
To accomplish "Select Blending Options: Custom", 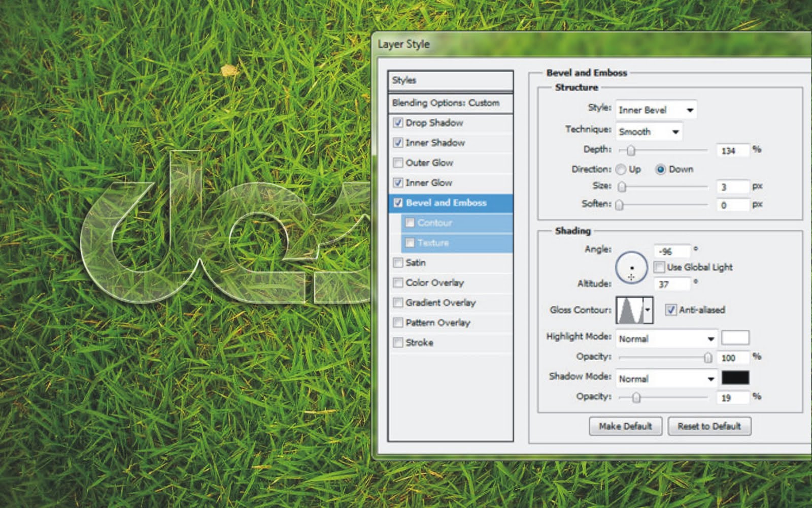I will click(444, 103).
